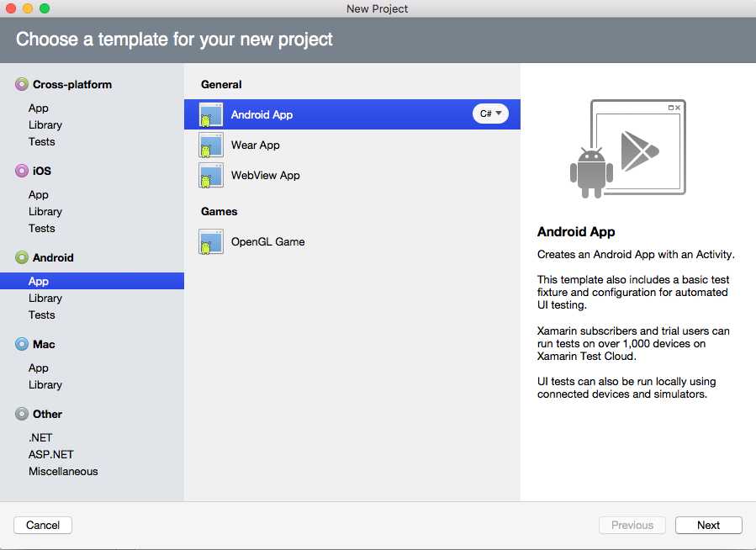Choose Tests under Android
This screenshot has width=756, height=550.
pyautogui.click(x=42, y=315)
